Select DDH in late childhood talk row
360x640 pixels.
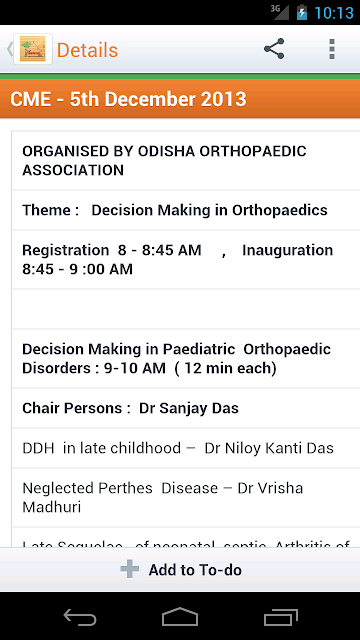(x=186, y=448)
